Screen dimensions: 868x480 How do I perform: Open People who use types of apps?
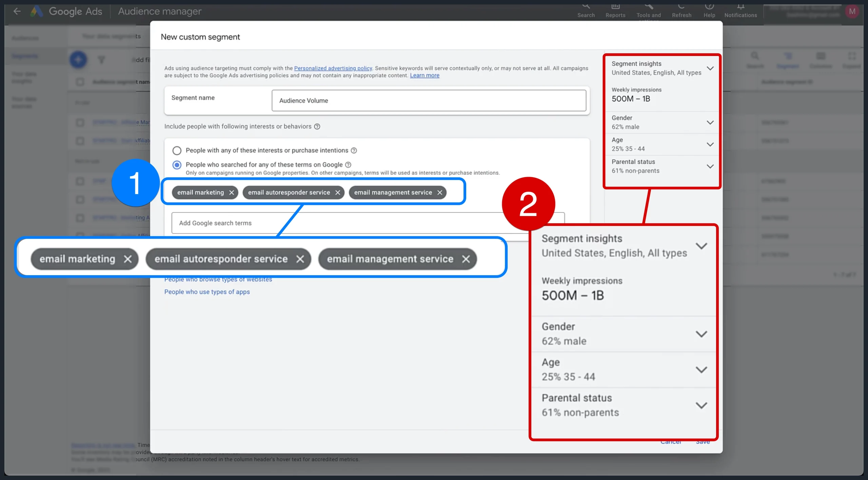[x=207, y=292]
